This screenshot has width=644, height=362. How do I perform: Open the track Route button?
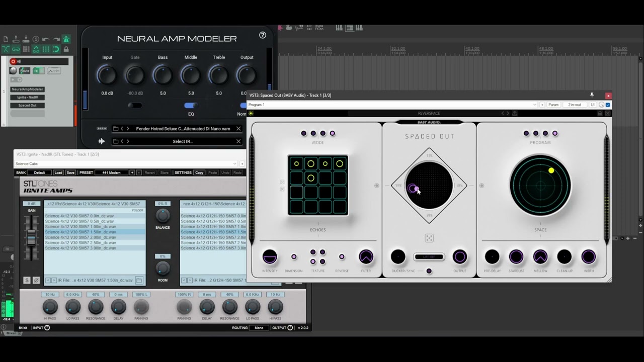click(25, 71)
